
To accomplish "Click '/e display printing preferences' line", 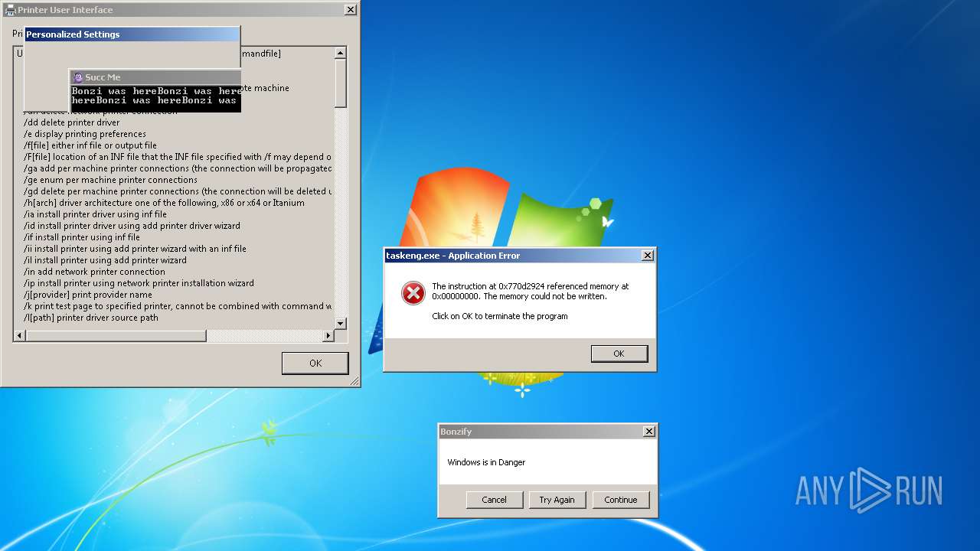I will tap(85, 134).
